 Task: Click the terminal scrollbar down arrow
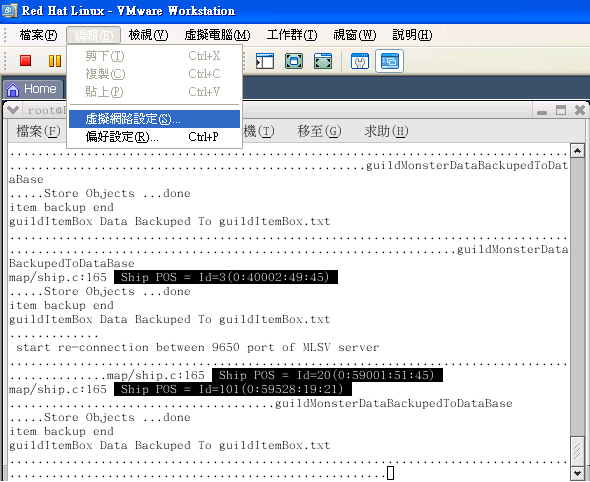pyautogui.click(x=577, y=473)
